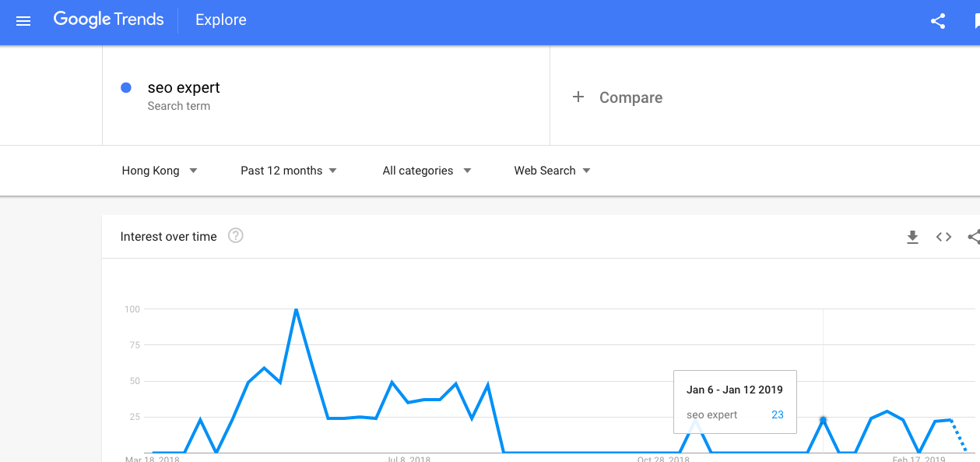Open the embed code icon

(943, 237)
